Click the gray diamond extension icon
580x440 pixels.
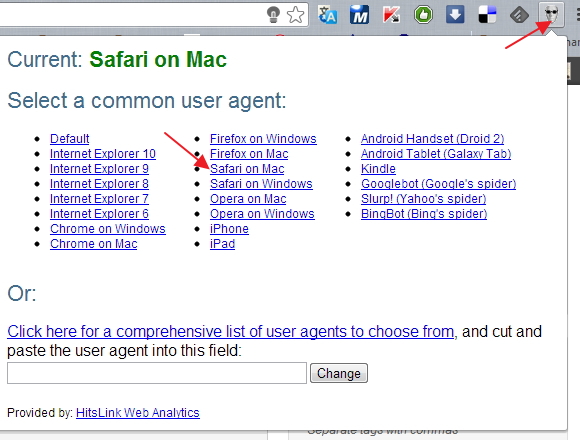coord(519,15)
